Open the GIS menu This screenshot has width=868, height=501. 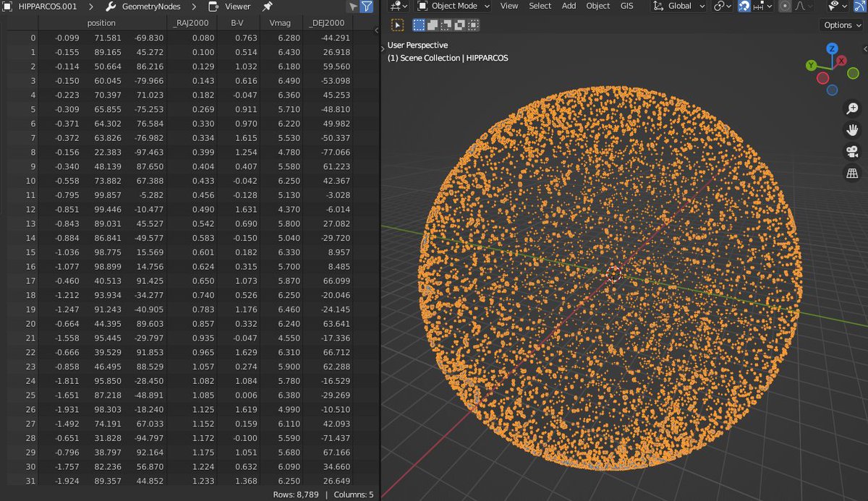coord(626,6)
